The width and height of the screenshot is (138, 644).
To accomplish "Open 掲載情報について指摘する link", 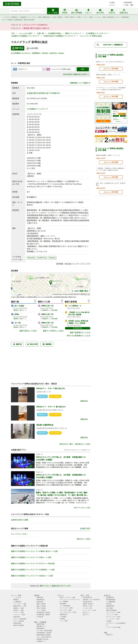I will click(80, 83).
